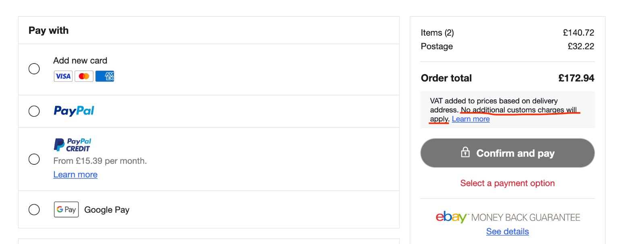Select the Add new card radio button

[x=34, y=69]
